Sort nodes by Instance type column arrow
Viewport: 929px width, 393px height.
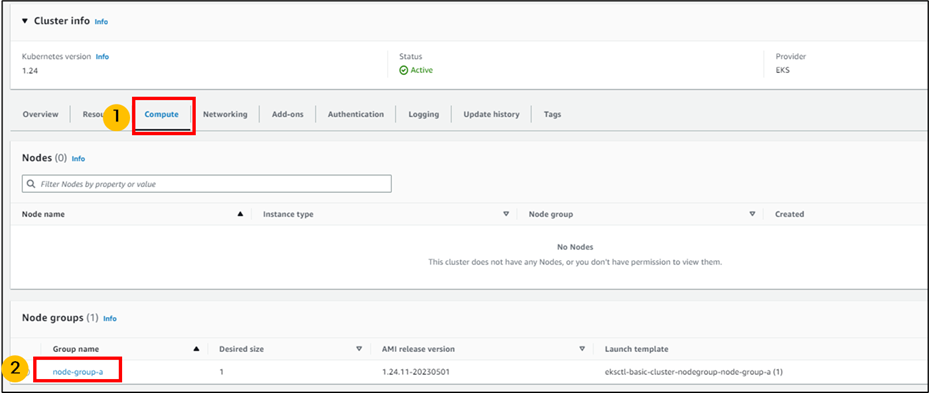[506, 214]
